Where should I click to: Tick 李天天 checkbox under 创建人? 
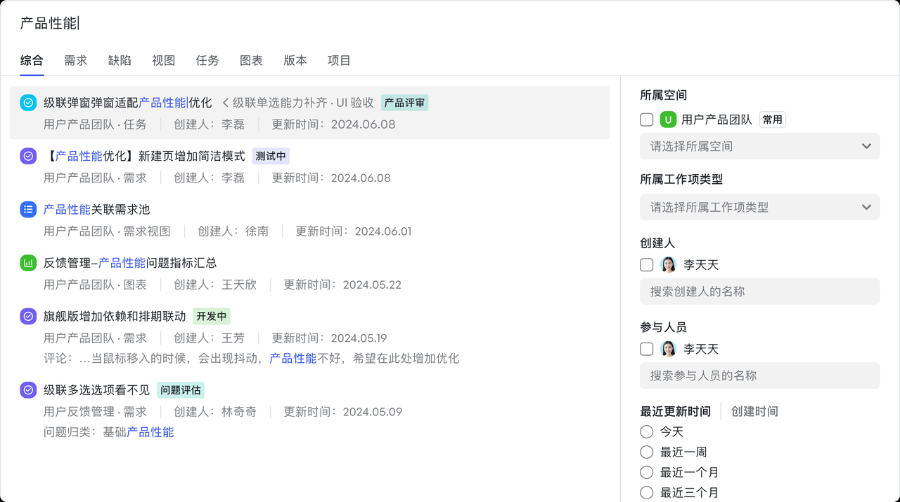647,265
